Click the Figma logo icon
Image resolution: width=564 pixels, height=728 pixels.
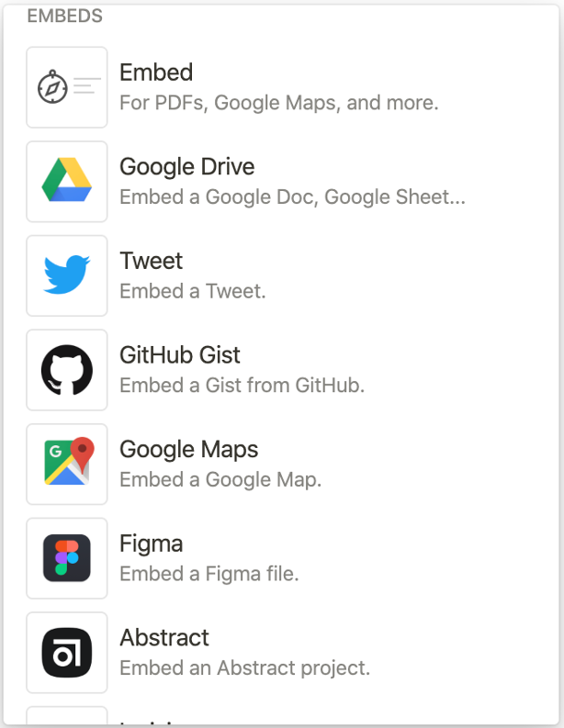[67, 558]
